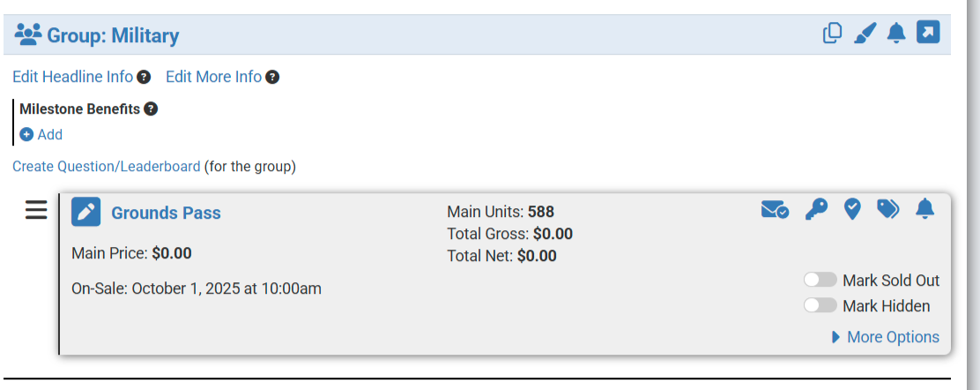Screen dimensions: 980x390
Task: Click the copy icon in Group Military header
Action: click(832, 34)
